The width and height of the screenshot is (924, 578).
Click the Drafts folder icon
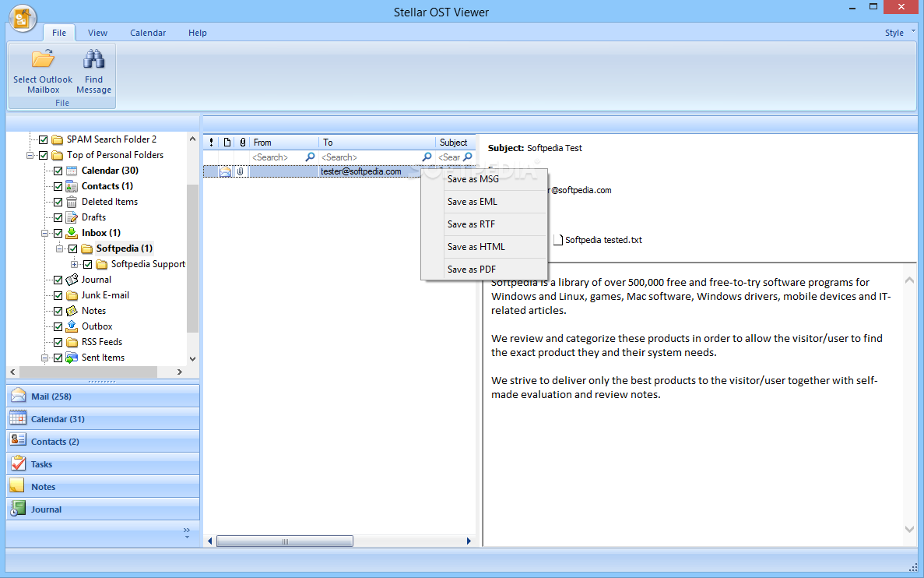[x=72, y=217]
